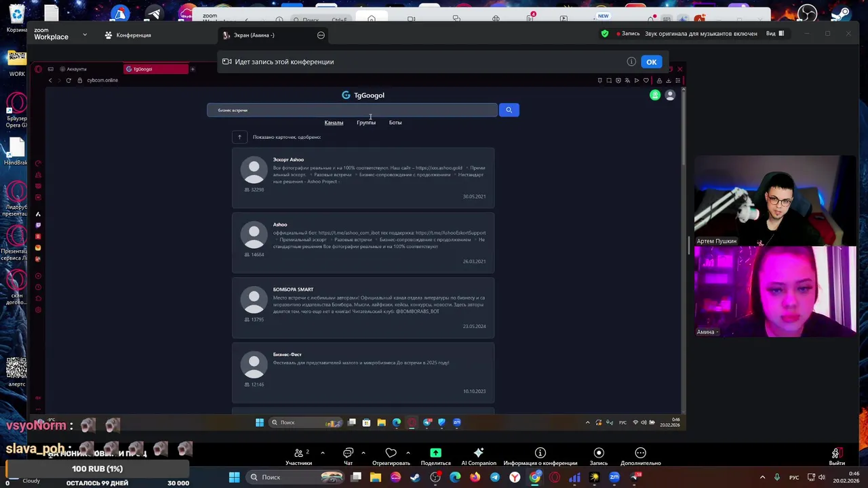Screen dimensions: 868x488
Task: Click the blue magnifier search button
Action: tap(509, 110)
